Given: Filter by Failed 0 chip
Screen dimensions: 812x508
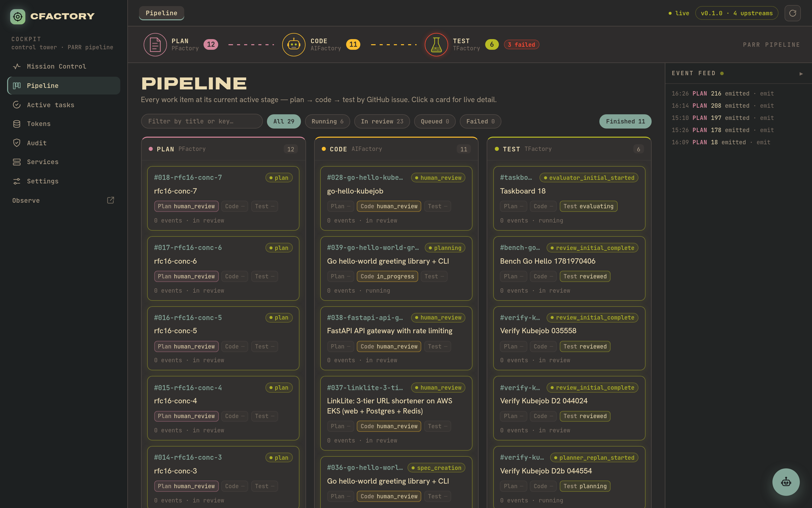Looking at the screenshot, I should [480, 121].
